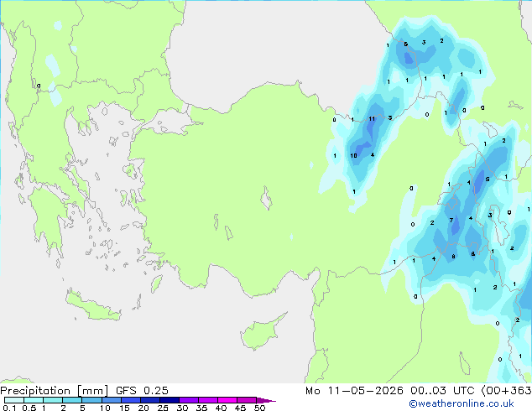The height and width of the screenshot is (411, 532).
Task: Click the 25–30 mm navy legend swatch
Action: [169, 400]
